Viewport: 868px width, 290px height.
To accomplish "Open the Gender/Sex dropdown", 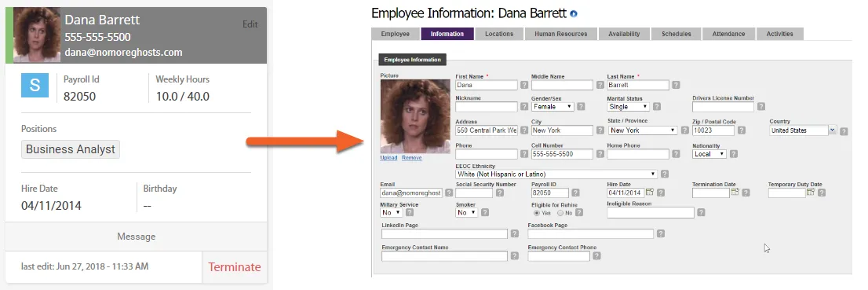I will click(552, 106).
